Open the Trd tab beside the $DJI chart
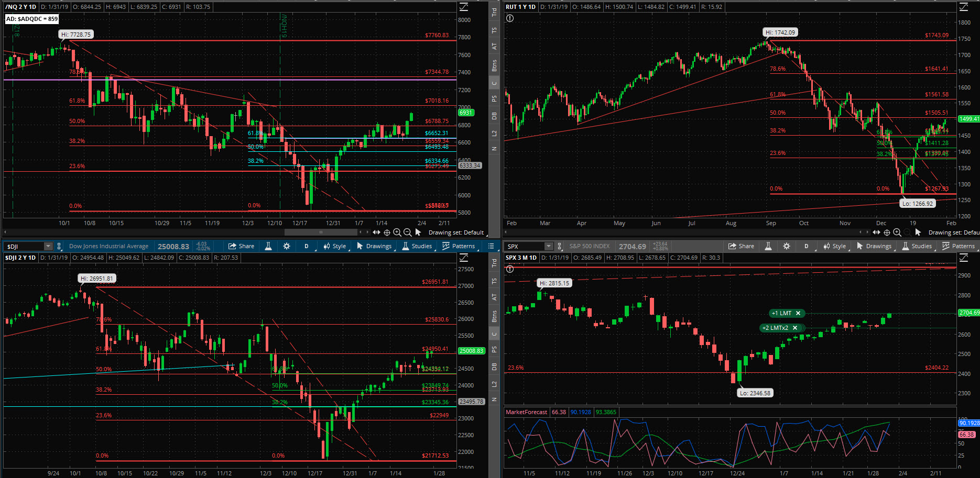 (x=494, y=263)
